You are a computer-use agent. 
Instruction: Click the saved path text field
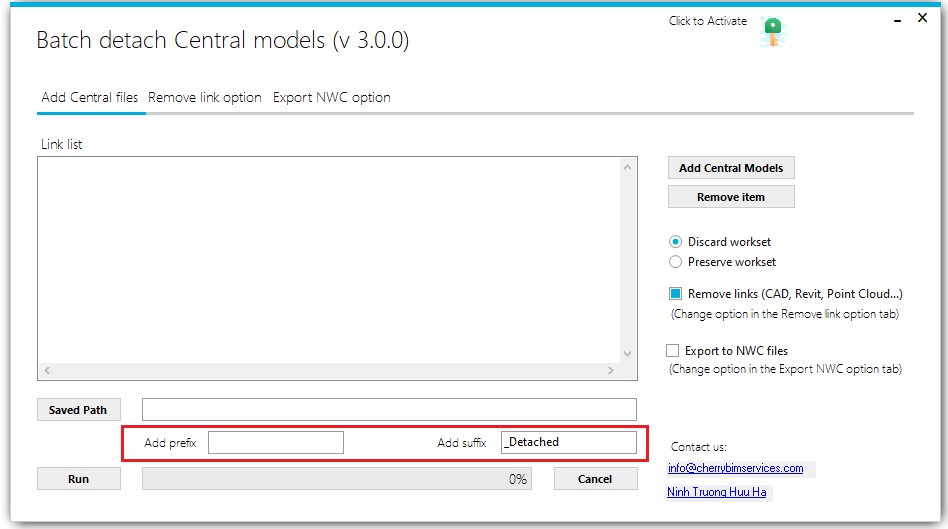pos(389,409)
